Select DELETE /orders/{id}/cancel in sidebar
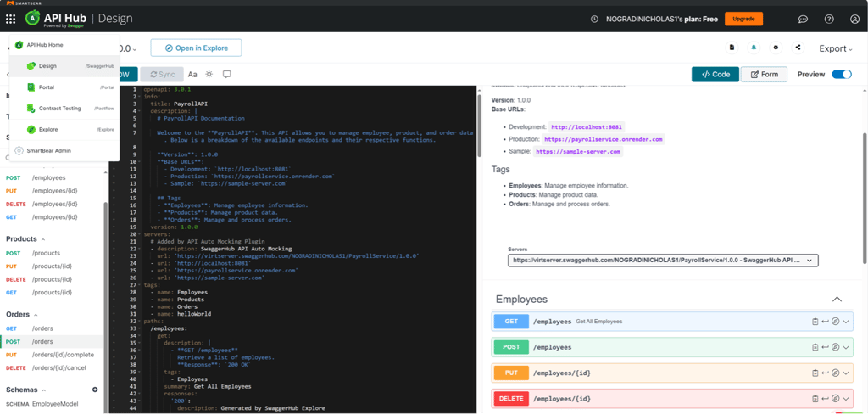868x415 pixels. [x=52, y=368]
